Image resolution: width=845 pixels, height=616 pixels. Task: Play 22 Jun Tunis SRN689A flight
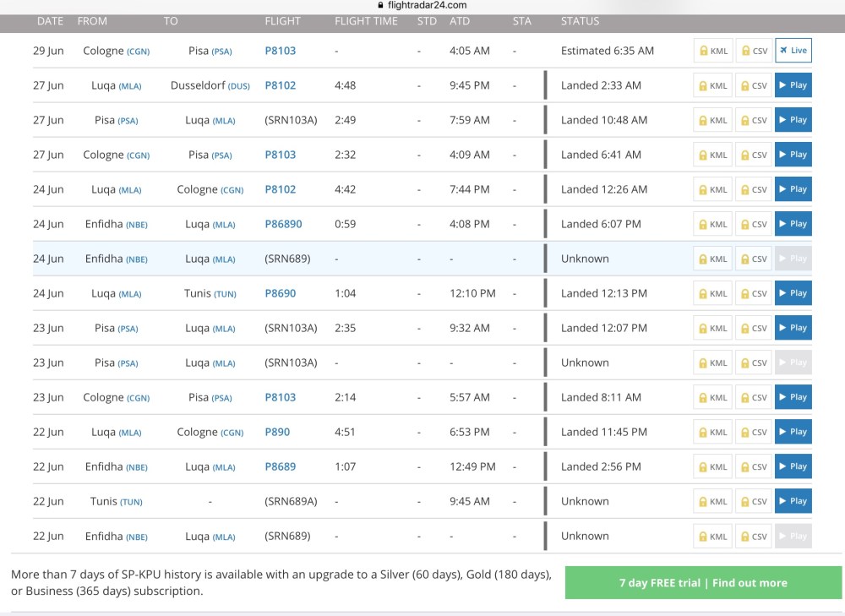793,501
